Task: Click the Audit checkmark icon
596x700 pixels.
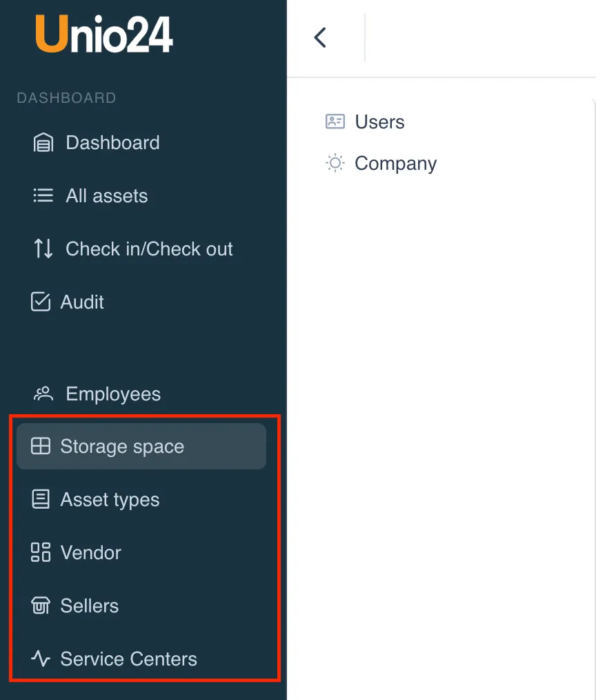Action: point(41,302)
